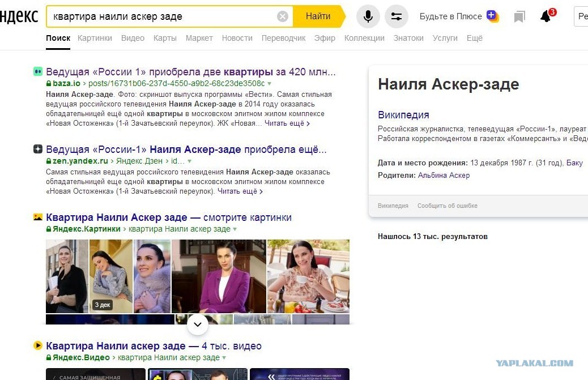Open the Услуги tab
The image size is (588, 380).
[445, 38]
